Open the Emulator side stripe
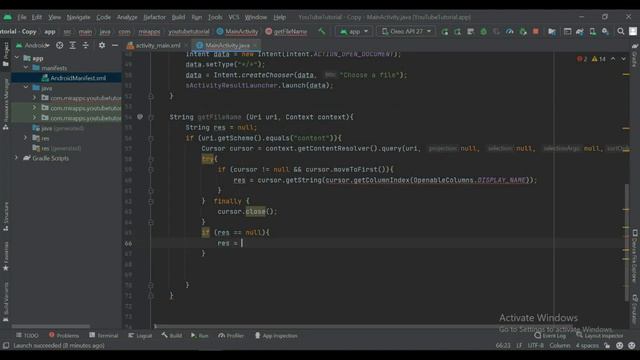Viewport: 640px width, 360px height. pos(635,309)
